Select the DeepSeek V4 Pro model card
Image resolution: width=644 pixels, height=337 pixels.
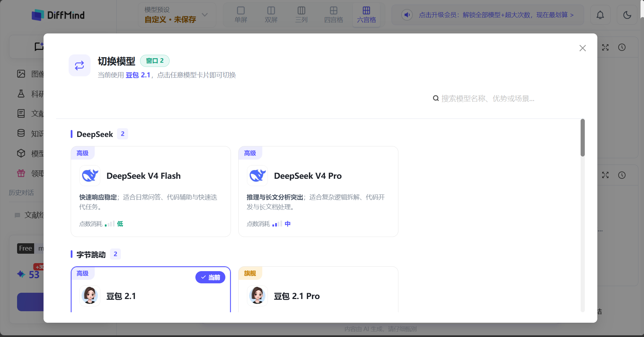[318, 191]
